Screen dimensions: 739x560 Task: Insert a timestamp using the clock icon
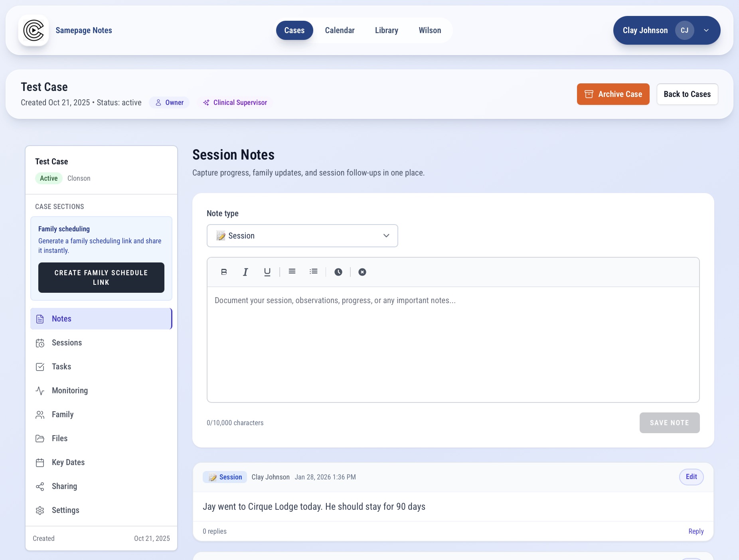point(338,272)
